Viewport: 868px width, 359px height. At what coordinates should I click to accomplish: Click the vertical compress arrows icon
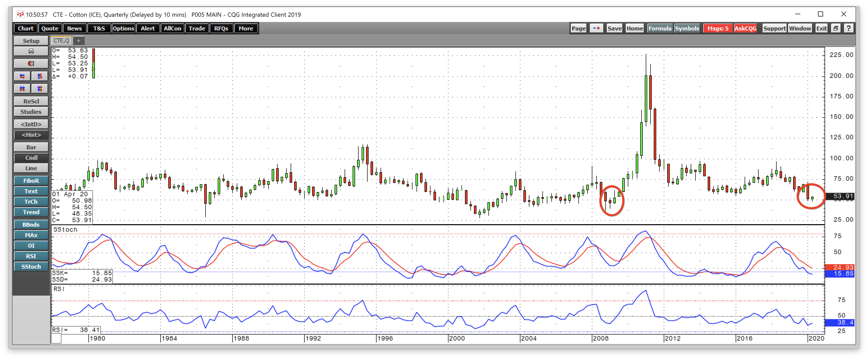[39, 89]
